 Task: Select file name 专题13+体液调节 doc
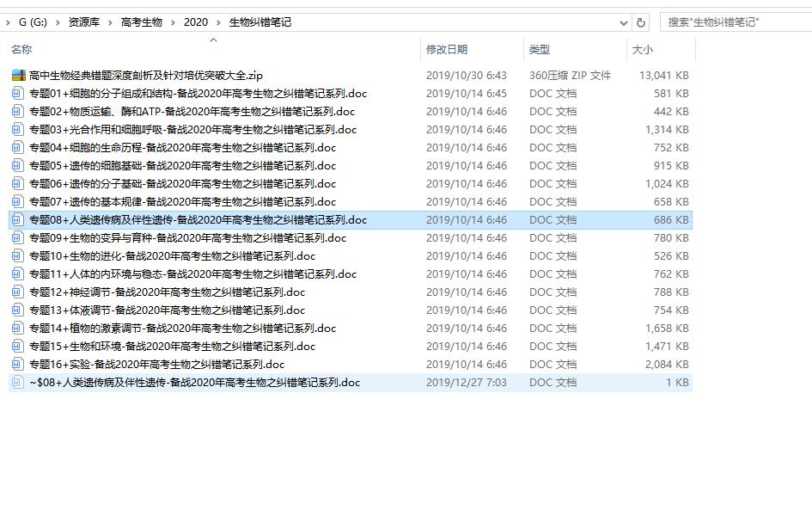pos(167,310)
